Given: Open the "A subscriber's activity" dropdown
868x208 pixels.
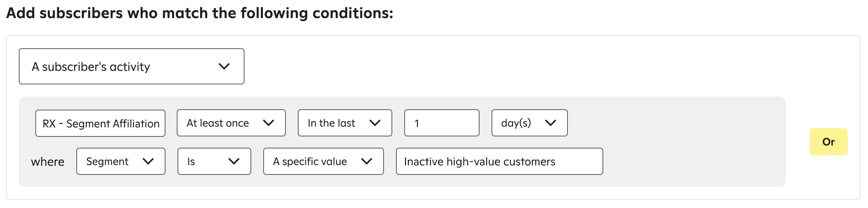Looking at the screenshot, I should coord(131,67).
